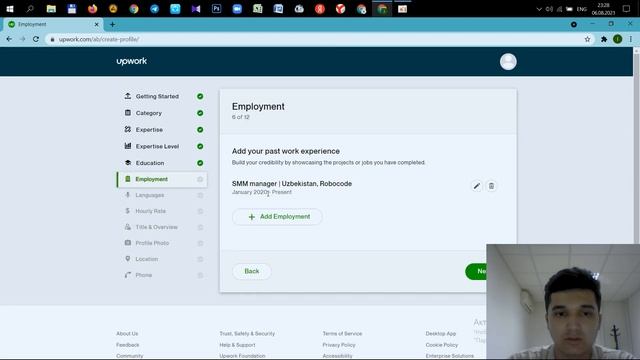This screenshot has width=640, height=360.
Task: Click SMM manager | Uzbekistan, Robocode text
Action: click(292, 184)
